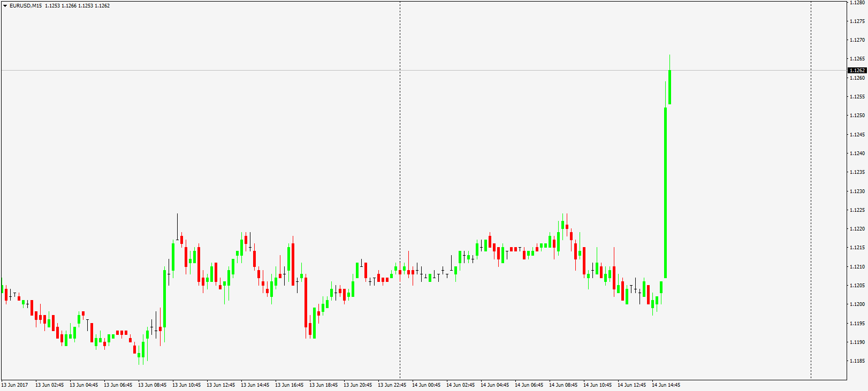Click the 13 Jun 22:45 time label
868x391 pixels.
click(x=392, y=385)
